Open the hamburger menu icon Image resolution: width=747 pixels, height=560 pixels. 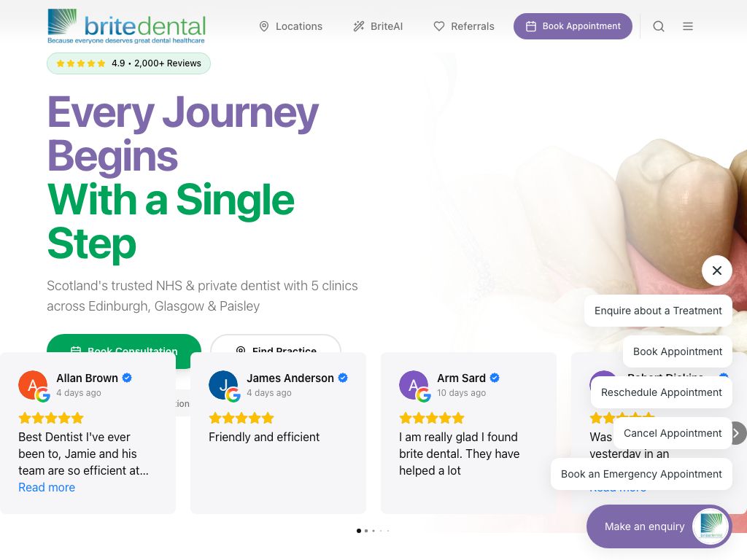point(687,26)
